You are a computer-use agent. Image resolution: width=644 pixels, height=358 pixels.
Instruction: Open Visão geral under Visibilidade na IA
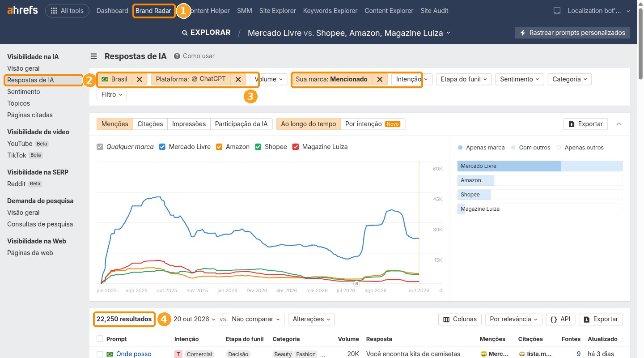click(x=23, y=68)
